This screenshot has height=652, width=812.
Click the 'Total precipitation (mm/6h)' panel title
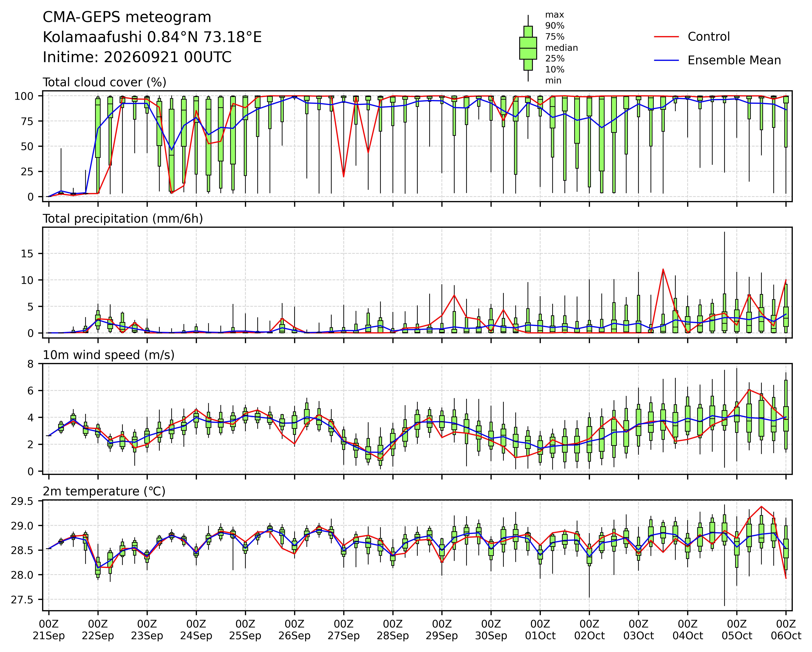pos(123,219)
